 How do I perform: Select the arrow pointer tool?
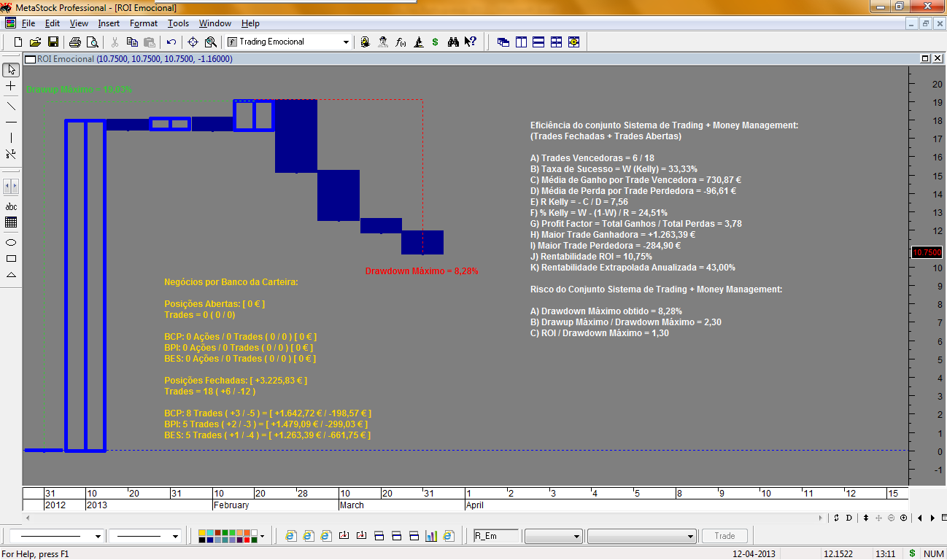pos(11,70)
